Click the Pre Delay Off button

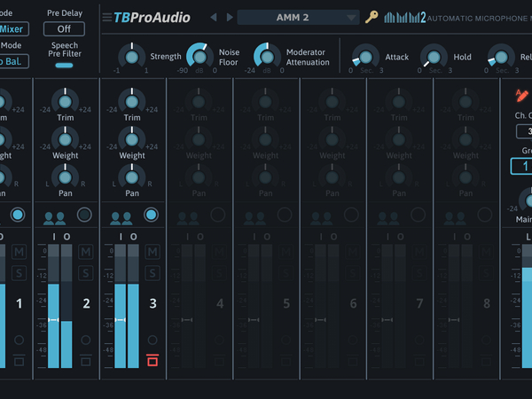click(x=65, y=28)
